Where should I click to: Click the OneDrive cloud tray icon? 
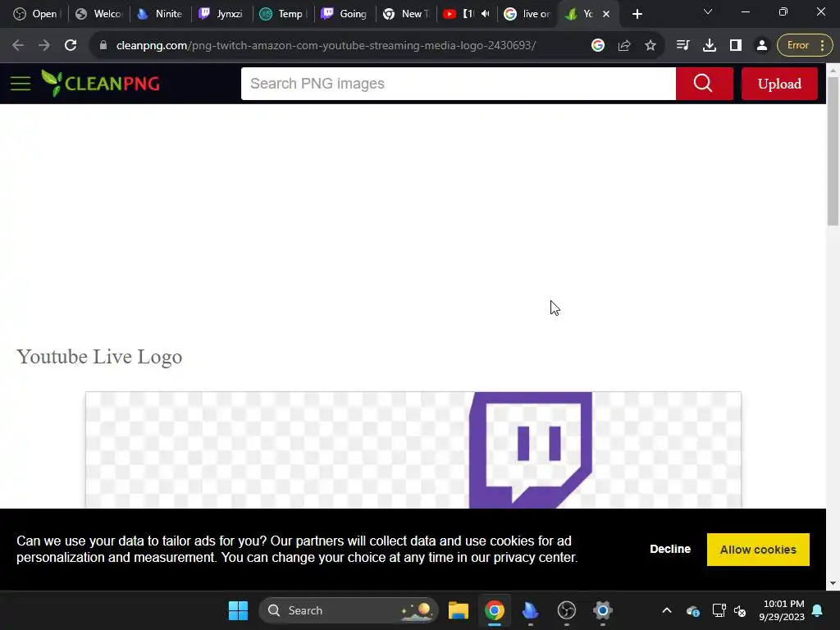pyautogui.click(x=692, y=610)
